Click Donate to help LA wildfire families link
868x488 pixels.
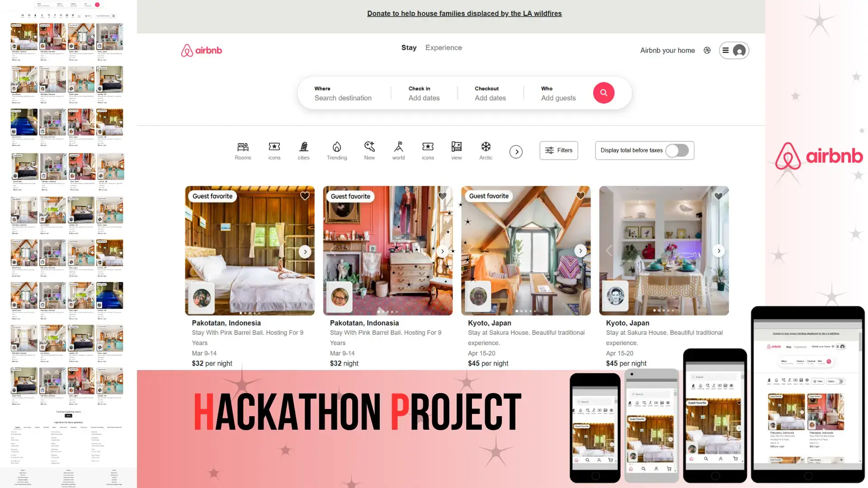pos(464,13)
